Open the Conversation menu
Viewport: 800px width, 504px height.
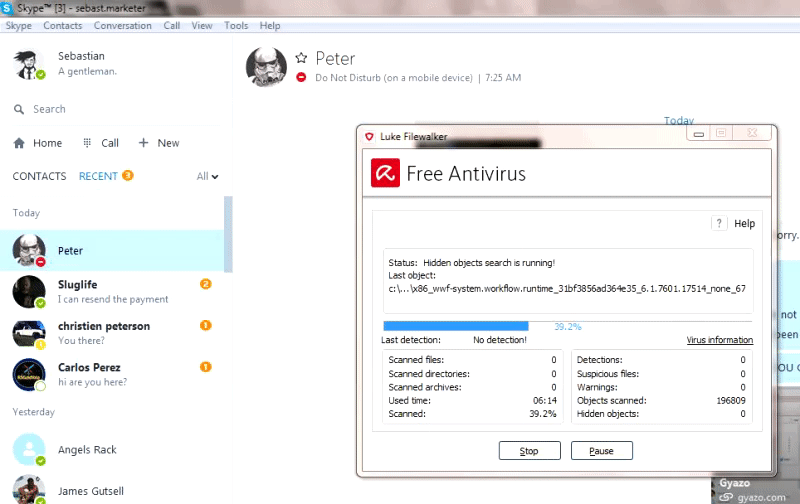122,26
